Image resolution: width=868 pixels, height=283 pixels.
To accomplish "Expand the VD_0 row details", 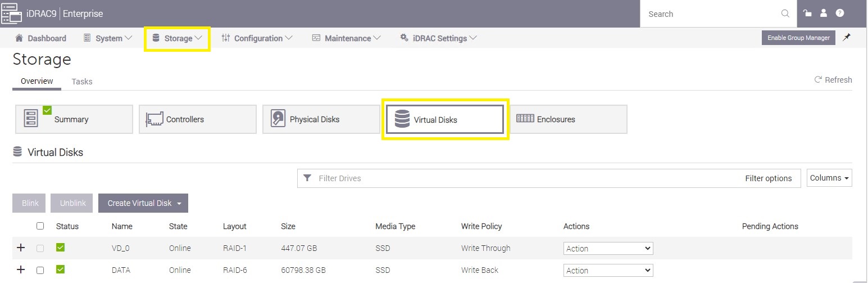I will pyautogui.click(x=21, y=248).
